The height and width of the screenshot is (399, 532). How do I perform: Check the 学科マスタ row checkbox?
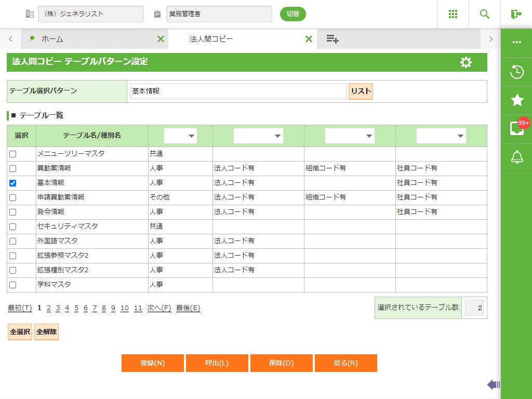pyautogui.click(x=13, y=285)
